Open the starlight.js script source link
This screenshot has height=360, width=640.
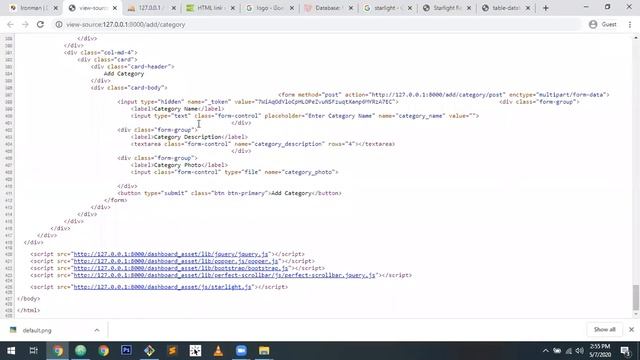coord(162,287)
